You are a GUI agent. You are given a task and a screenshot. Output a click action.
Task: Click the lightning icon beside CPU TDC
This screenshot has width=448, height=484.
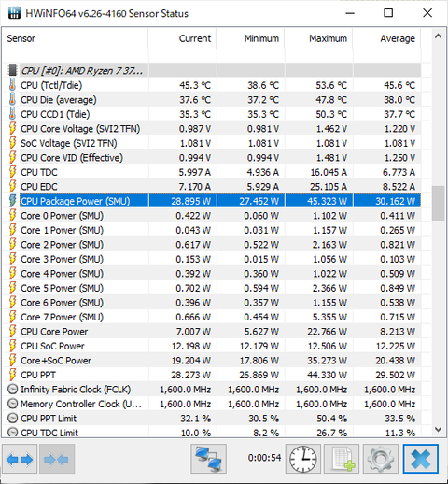pyautogui.click(x=12, y=172)
